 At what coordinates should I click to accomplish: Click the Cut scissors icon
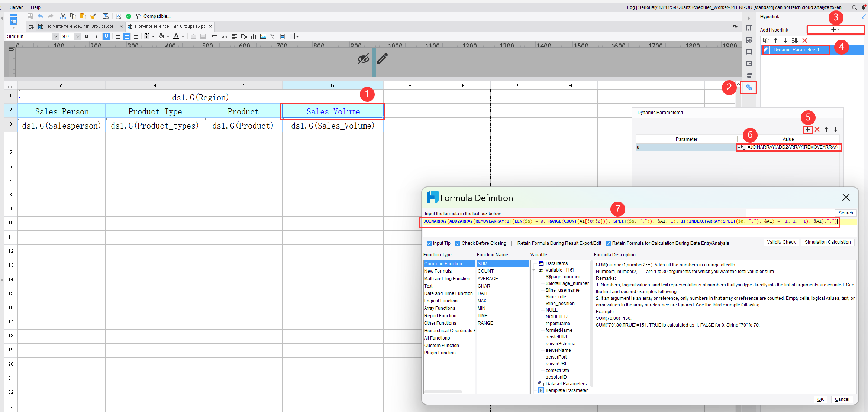pyautogui.click(x=63, y=16)
